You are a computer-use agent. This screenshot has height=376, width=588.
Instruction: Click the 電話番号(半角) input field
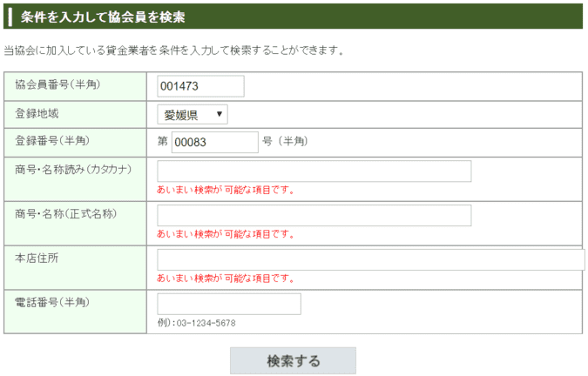tap(229, 304)
